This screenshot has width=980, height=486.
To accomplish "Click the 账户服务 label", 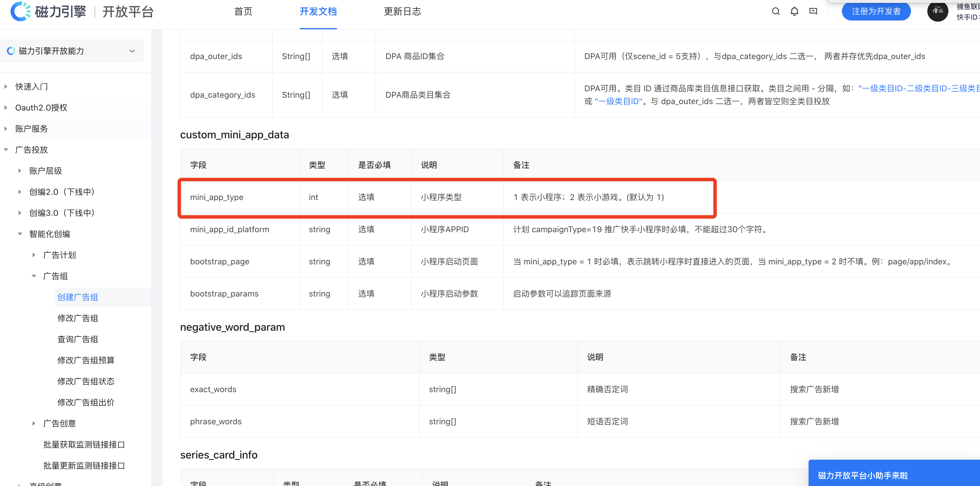I will click(32, 129).
